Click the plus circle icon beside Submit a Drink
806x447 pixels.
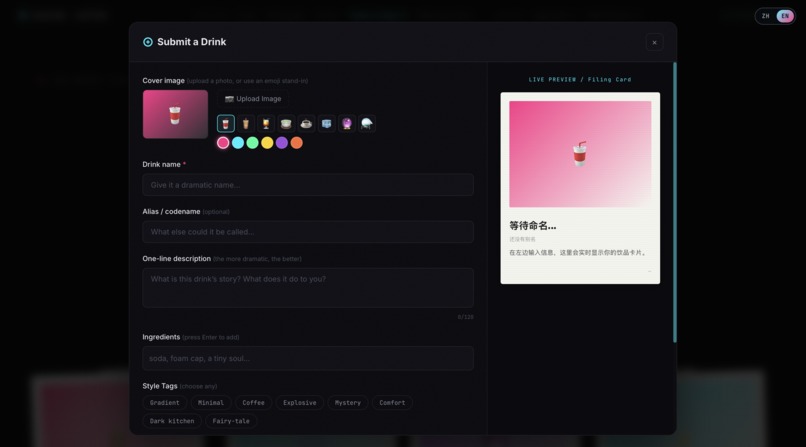[x=148, y=42]
